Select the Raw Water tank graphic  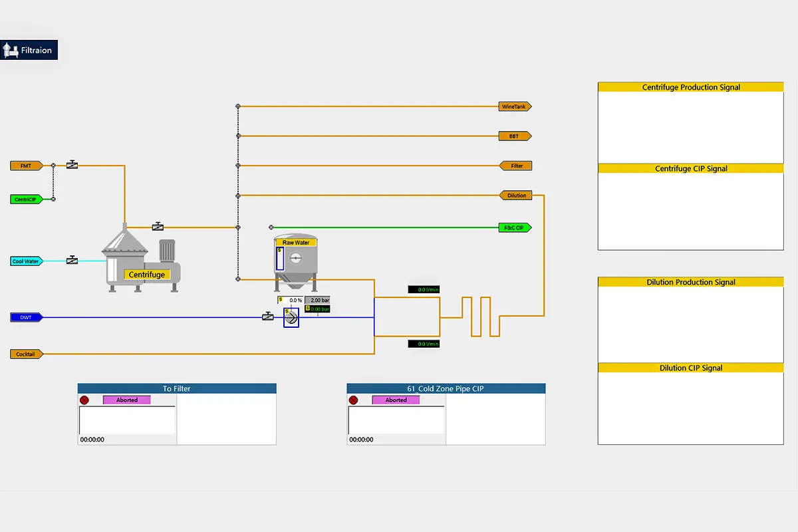point(296,262)
